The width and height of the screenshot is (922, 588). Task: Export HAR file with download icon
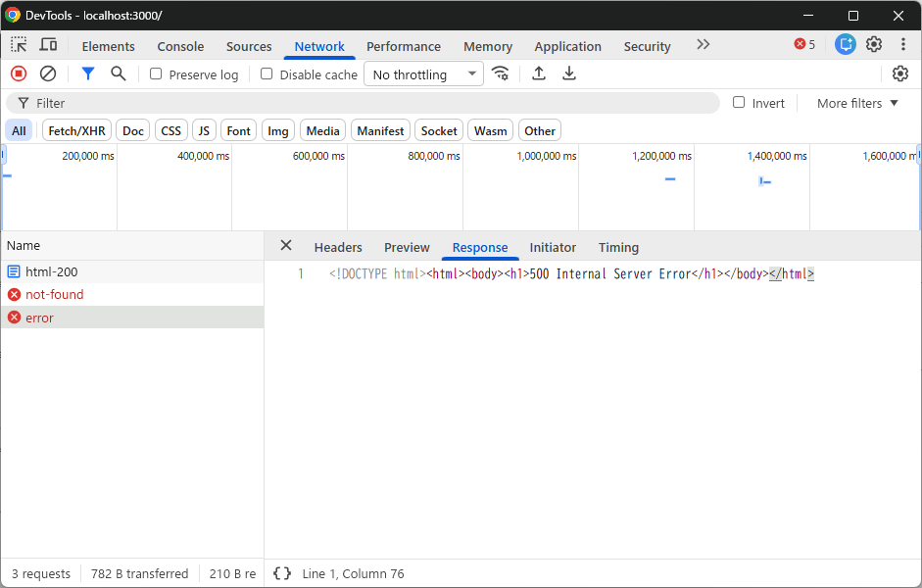click(x=568, y=74)
